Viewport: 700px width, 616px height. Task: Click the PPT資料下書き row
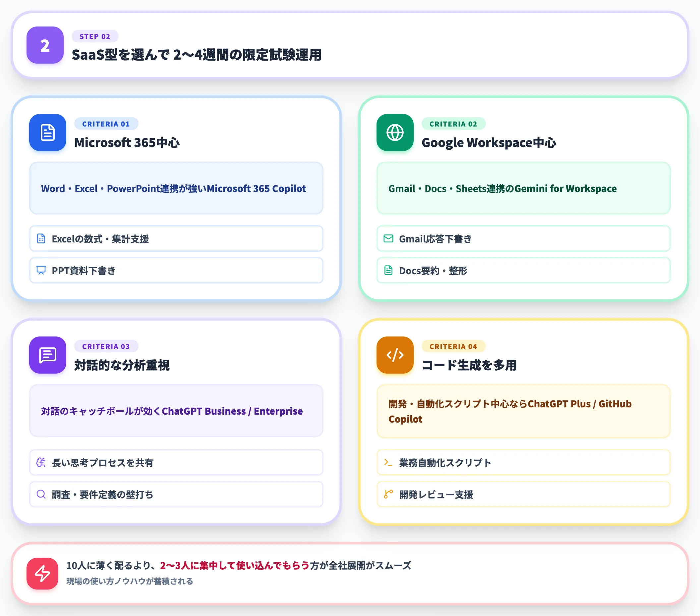(176, 270)
